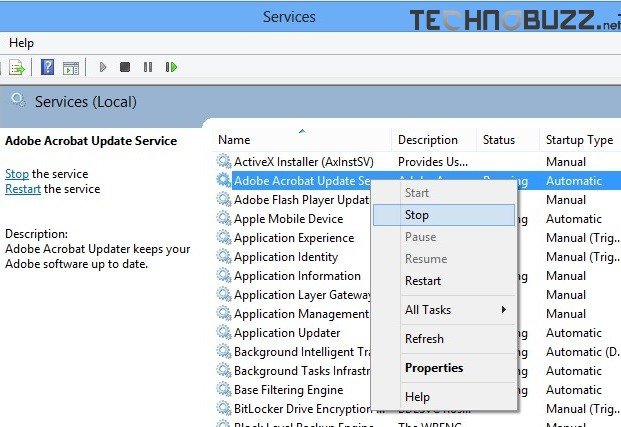Click the Restart the service link
The image size is (621, 427).
tap(23, 189)
